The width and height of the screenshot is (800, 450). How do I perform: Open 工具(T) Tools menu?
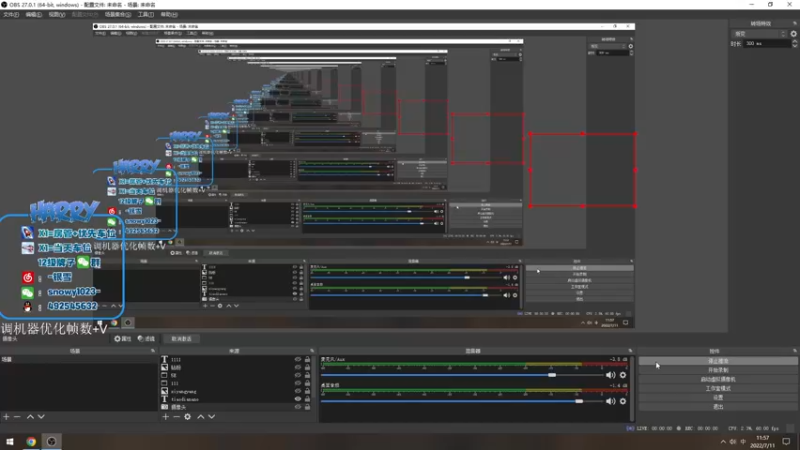point(145,15)
